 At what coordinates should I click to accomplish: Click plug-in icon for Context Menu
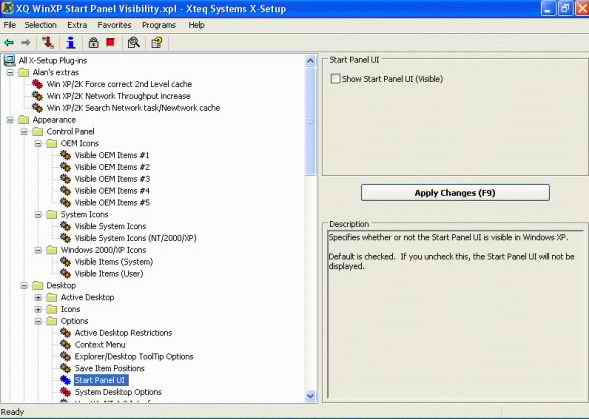point(65,344)
